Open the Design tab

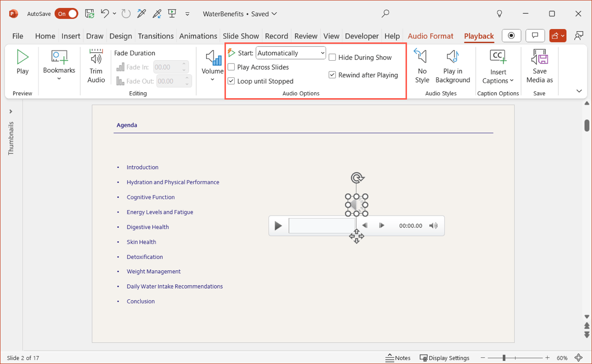(x=121, y=36)
